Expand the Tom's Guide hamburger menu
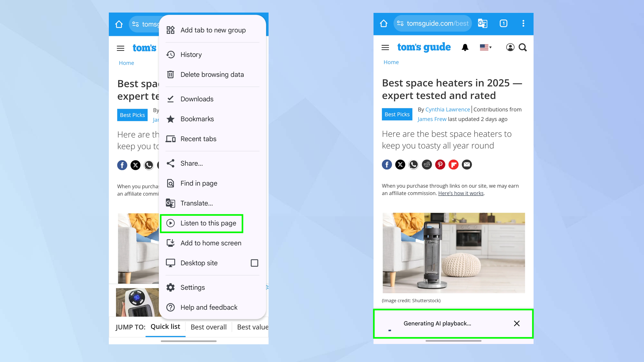The image size is (644, 362). [385, 47]
